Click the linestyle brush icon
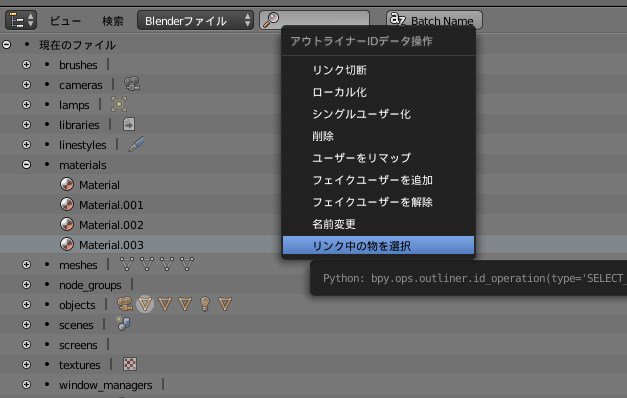The height and width of the screenshot is (398, 627). click(x=136, y=144)
